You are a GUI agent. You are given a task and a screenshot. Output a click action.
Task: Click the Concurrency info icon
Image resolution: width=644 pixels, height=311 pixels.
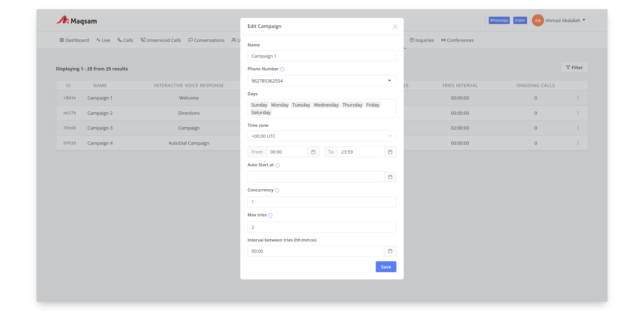pos(277,190)
